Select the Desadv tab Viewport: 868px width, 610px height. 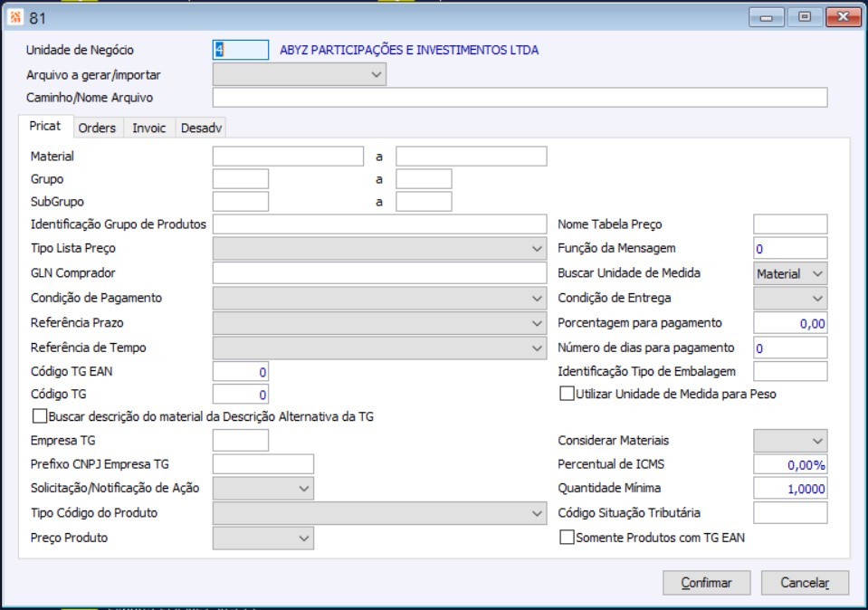click(201, 128)
